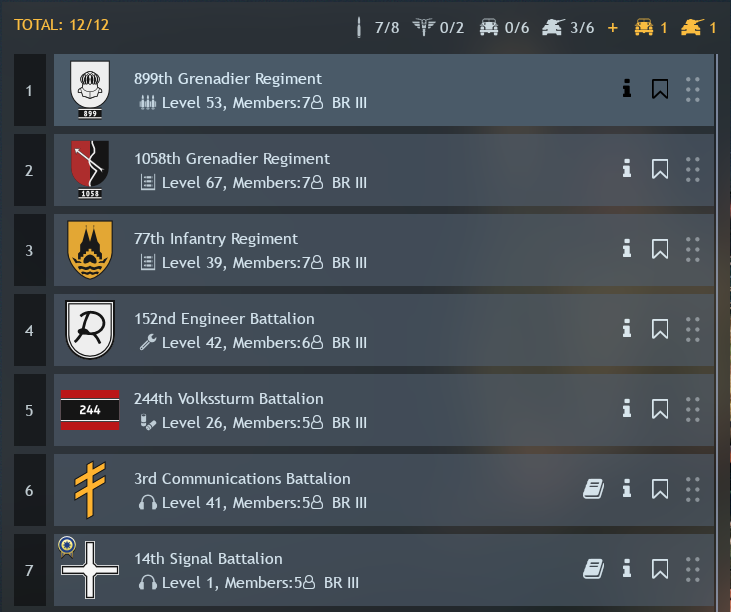731x612 pixels.
Task: Open info for 152nd Engineer Battalion
Action: [627, 329]
